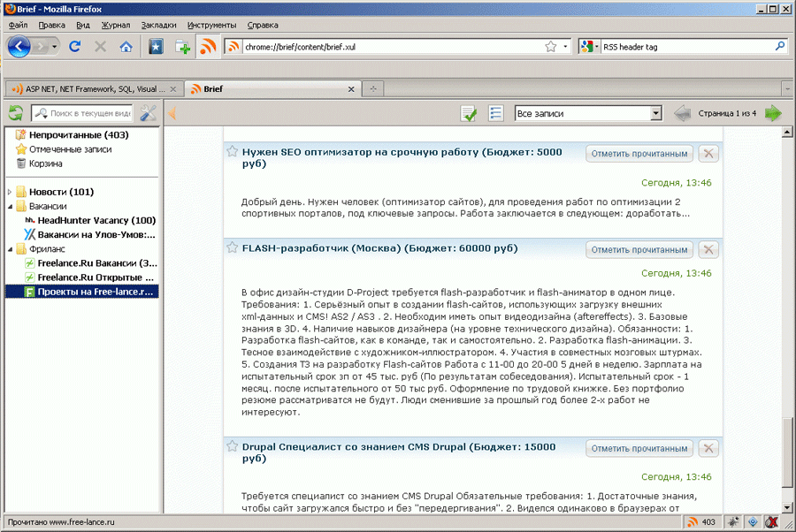
Task: Collapse the Фриланс folder
Action: coord(10,249)
